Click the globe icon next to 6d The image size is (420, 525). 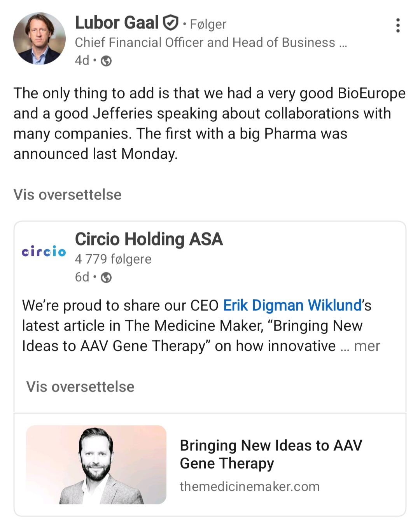[x=106, y=278]
